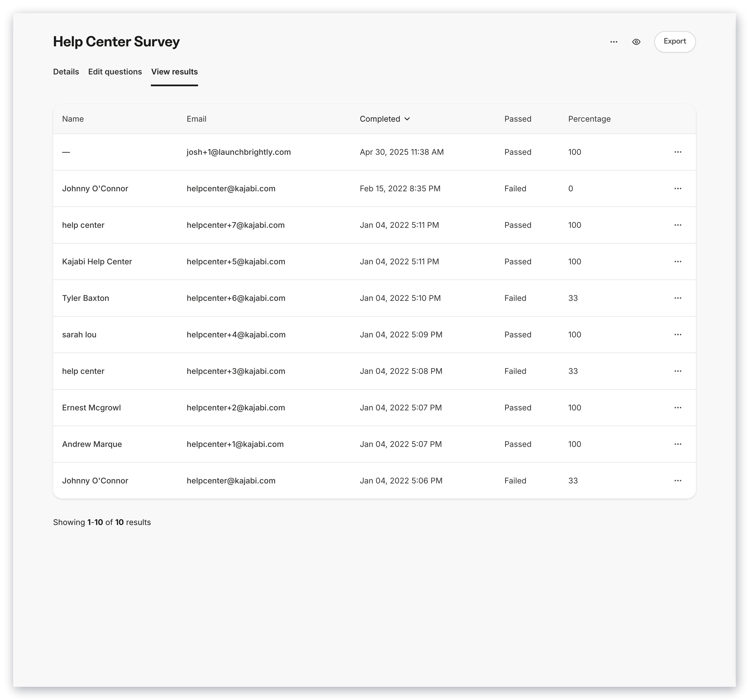Click the Name column header
Image resolution: width=749 pixels, height=700 pixels.
tap(73, 119)
